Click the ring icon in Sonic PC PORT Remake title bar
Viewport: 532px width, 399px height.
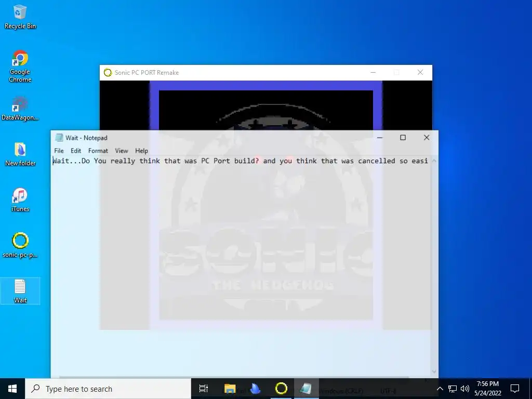(108, 72)
